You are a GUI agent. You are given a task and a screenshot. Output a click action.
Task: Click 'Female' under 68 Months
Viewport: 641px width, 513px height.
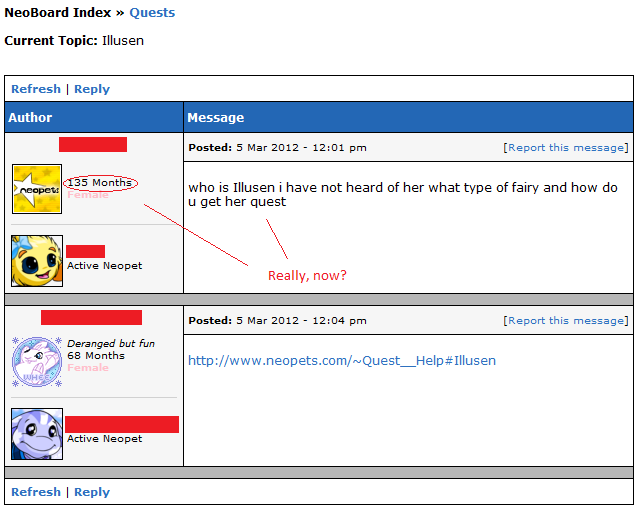point(88,367)
